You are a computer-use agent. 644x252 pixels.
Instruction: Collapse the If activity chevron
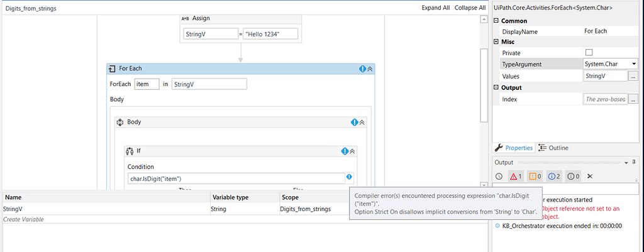point(353,151)
